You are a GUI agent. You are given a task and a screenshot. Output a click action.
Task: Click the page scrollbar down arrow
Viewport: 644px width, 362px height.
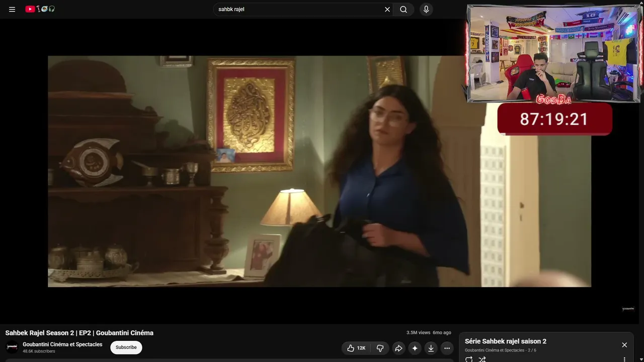(x=640, y=359)
